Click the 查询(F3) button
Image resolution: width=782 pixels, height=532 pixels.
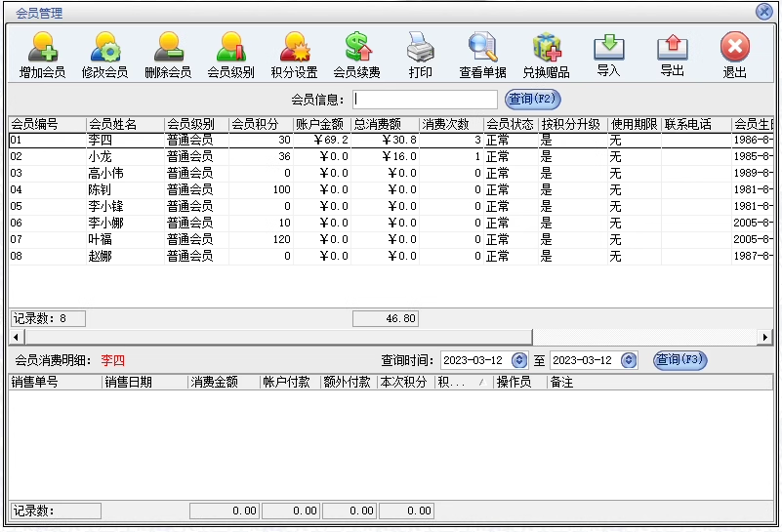(x=680, y=359)
